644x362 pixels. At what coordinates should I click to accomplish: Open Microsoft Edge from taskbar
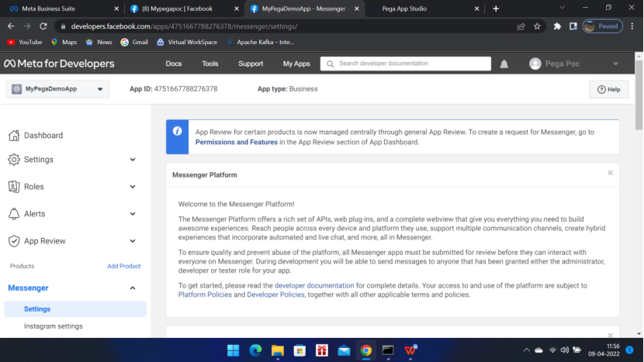pos(255,350)
